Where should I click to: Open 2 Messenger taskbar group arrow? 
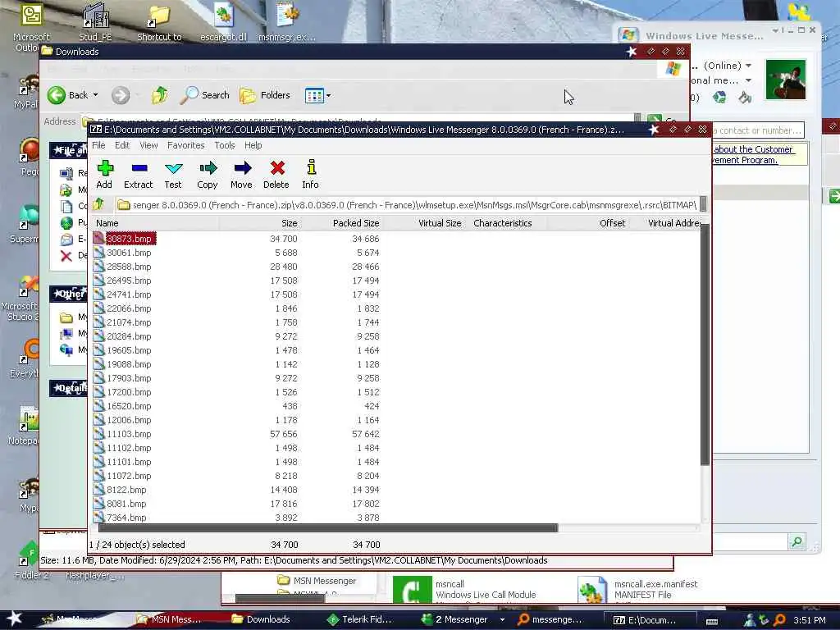point(502,619)
